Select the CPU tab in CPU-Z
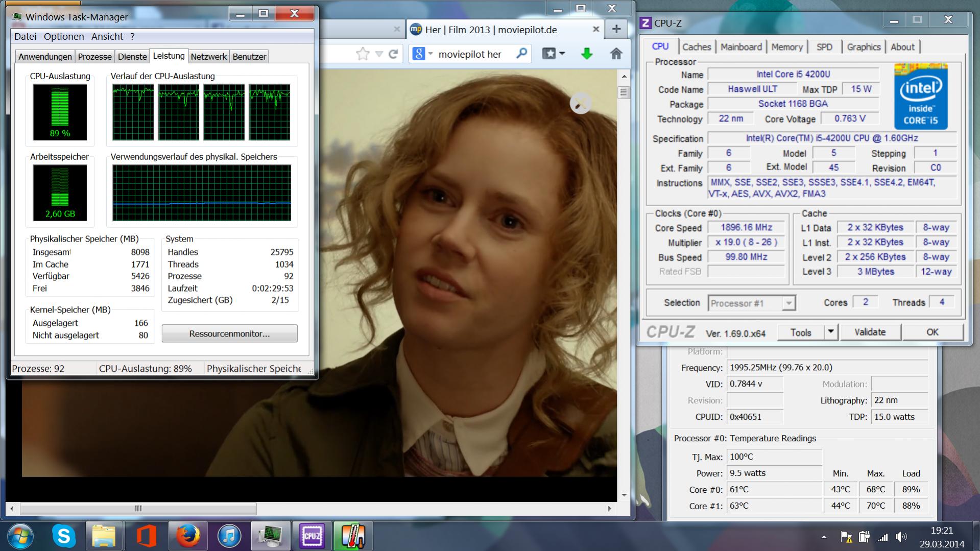 coord(660,46)
